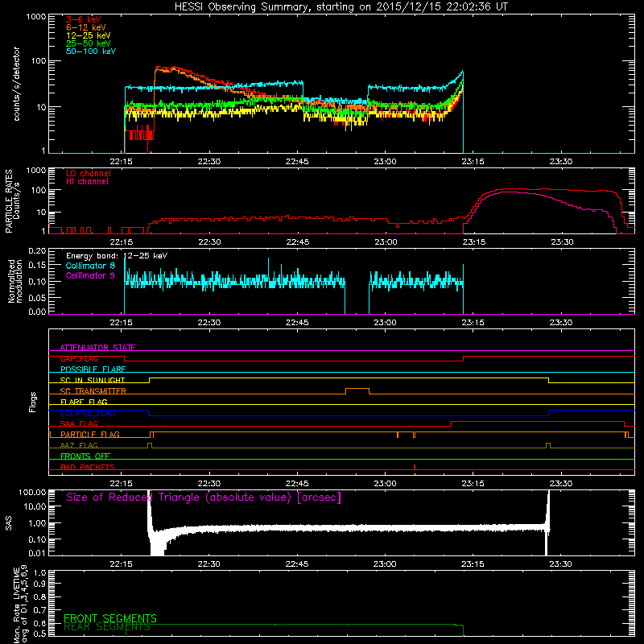
Task: Click the vertical Flags axis label
Action: [x=33, y=402]
